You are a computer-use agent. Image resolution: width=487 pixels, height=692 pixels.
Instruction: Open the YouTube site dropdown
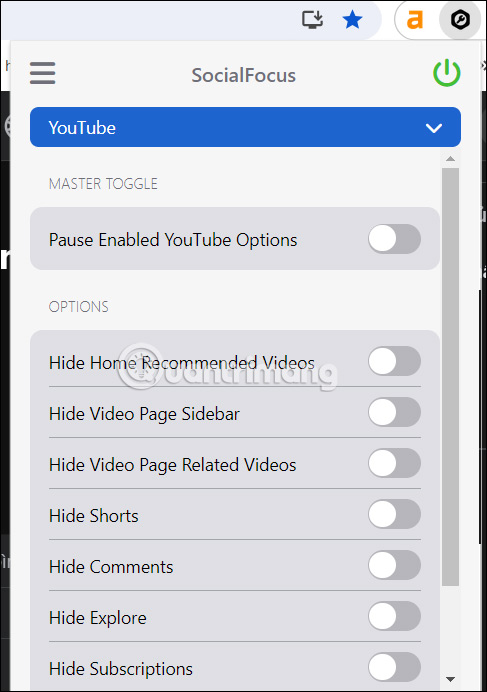point(245,127)
